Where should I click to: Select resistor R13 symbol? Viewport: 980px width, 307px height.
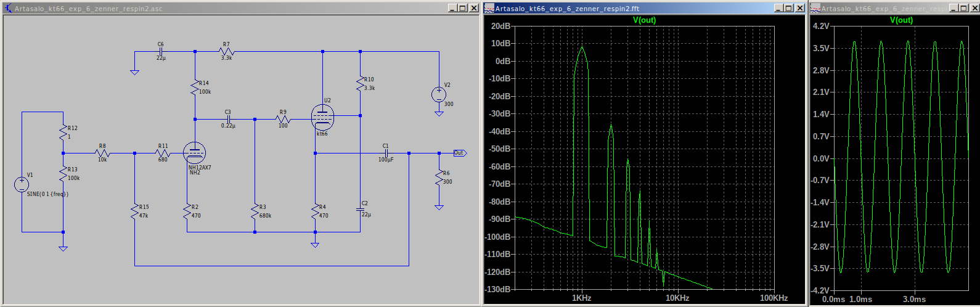point(63,174)
